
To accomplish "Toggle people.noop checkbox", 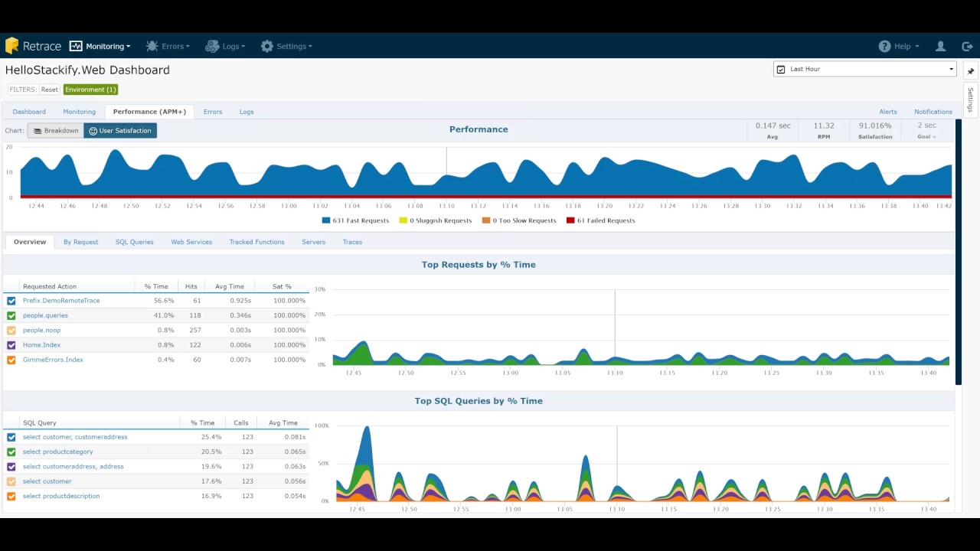I will (x=11, y=331).
